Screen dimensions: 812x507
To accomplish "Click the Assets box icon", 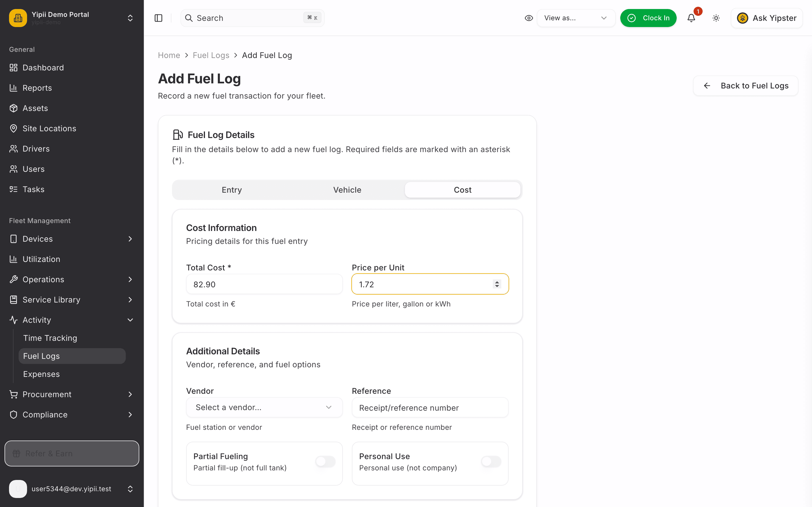I will tap(14, 108).
